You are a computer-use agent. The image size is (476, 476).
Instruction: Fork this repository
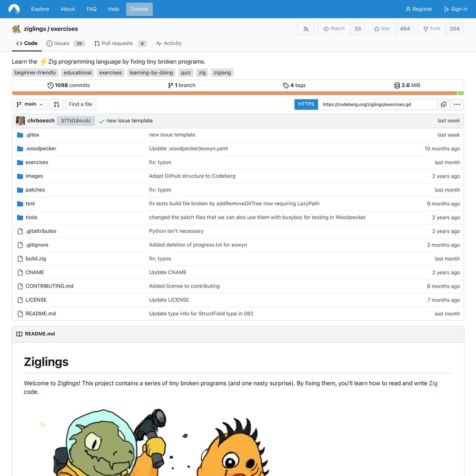point(431,29)
